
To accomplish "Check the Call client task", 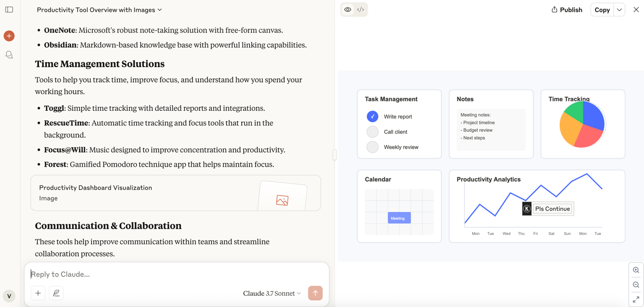I will point(372,132).
